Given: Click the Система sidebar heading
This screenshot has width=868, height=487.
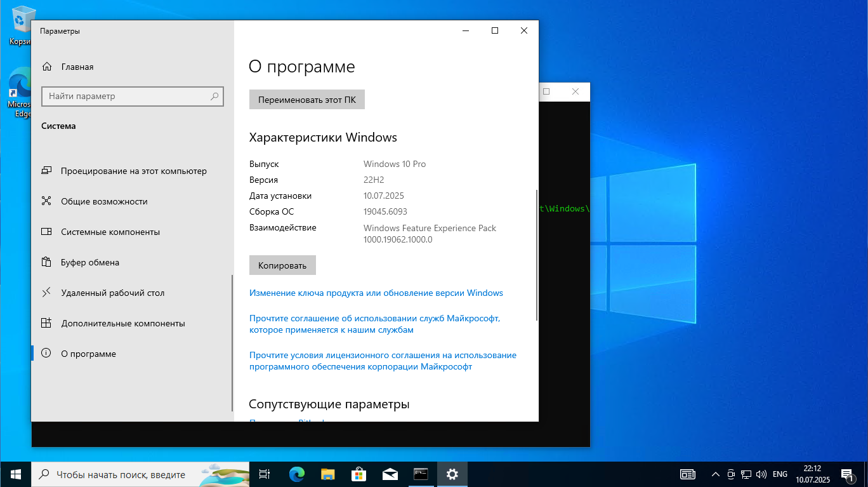Looking at the screenshot, I should point(58,126).
